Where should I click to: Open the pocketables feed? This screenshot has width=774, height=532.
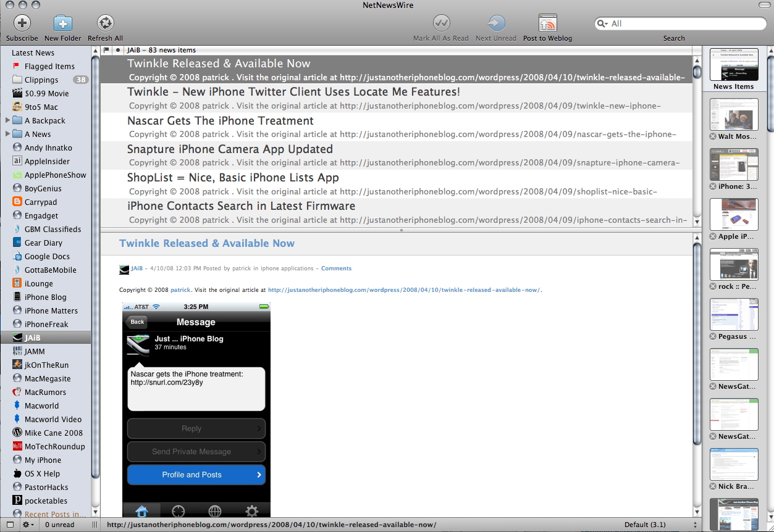pos(46,501)
